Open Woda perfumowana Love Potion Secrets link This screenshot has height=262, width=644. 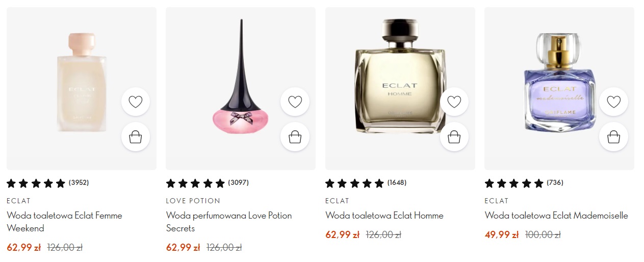pos(229,222)
